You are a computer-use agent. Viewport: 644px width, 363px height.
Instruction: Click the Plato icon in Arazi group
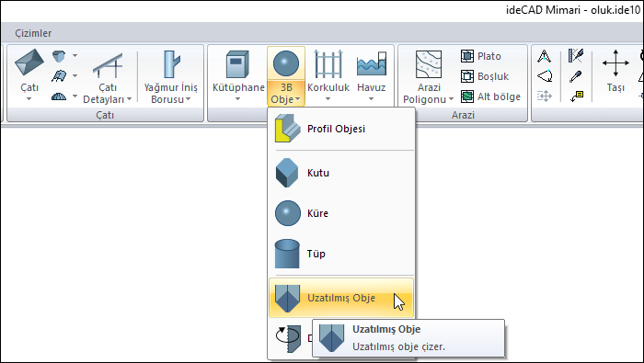coord(467,56)
